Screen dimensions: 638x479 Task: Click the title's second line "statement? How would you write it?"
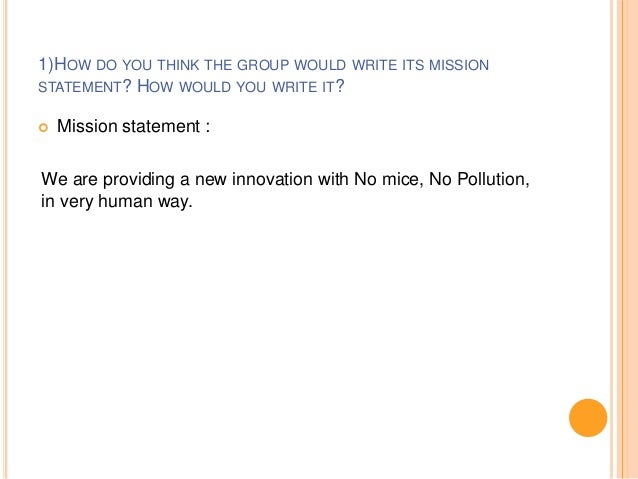pyautogui.click(x=191, y=86)
